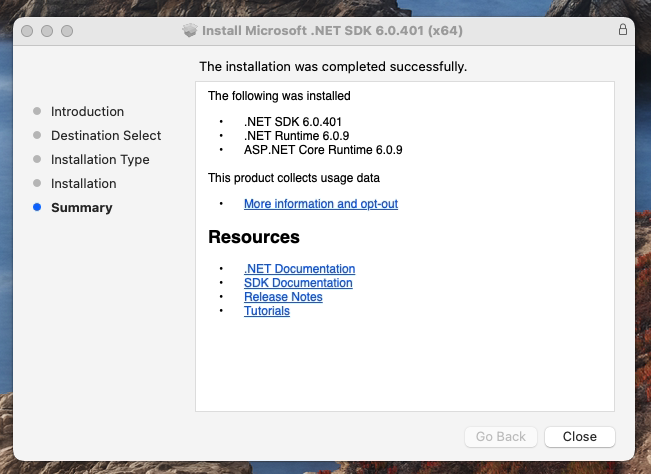Click the gray Installation step bullet
Image resolution: width=651 pixels, height=474 pixels.
[x=37, y=183]
